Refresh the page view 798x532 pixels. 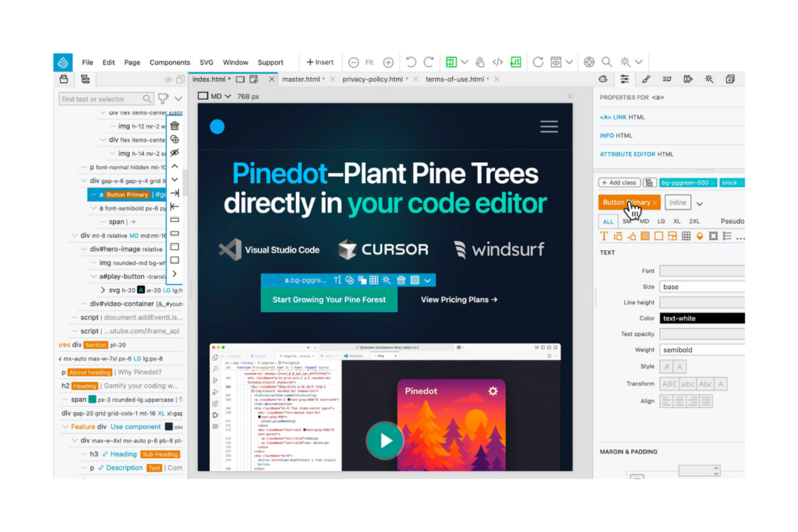click(538, 62)
